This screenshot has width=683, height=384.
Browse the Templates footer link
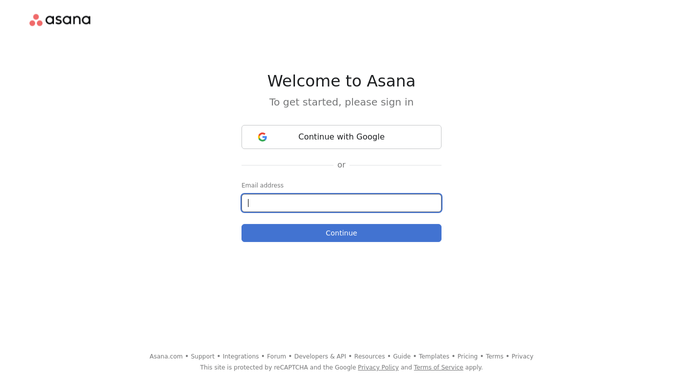434,356
